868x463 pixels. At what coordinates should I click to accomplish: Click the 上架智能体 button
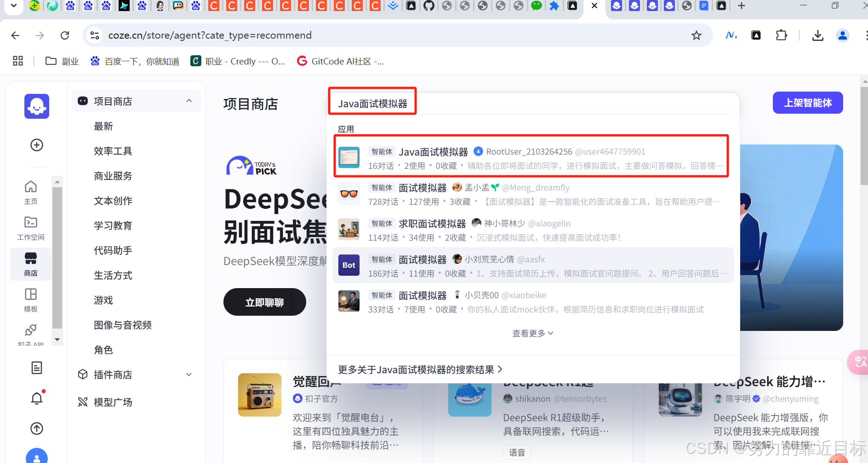click(x=808, y=103)
